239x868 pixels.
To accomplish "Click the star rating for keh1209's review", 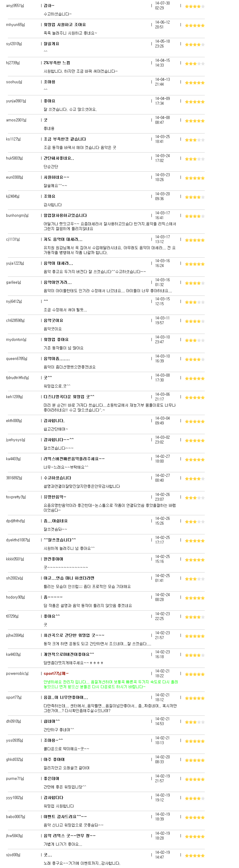I will point(194,398).
